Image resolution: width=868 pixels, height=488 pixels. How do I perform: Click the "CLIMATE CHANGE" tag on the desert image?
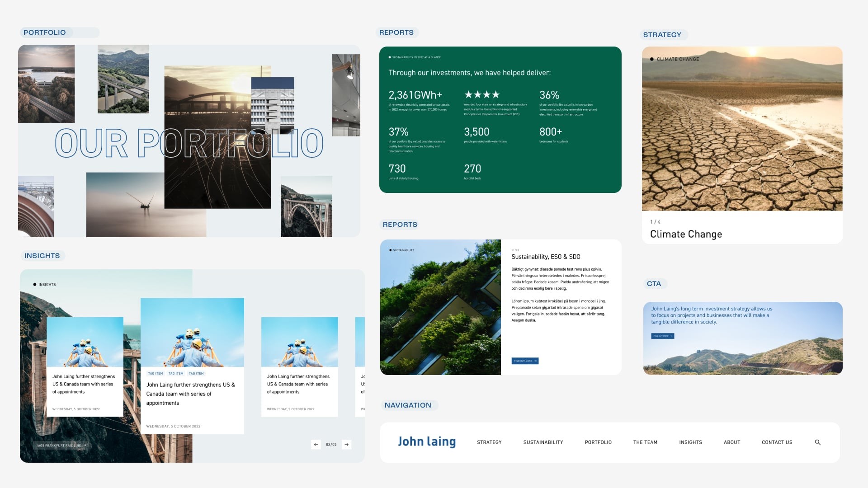click(x=678, y=59)
